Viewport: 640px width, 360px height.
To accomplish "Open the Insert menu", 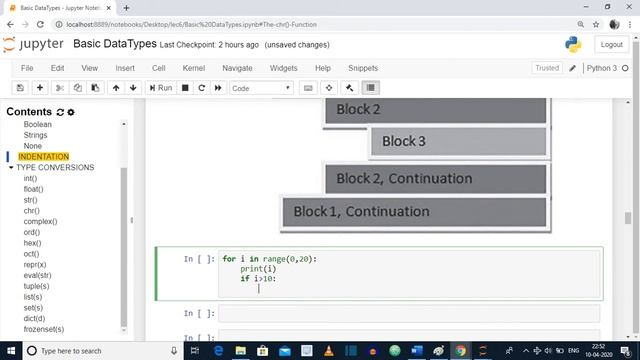I will click(x=125, y=68).
